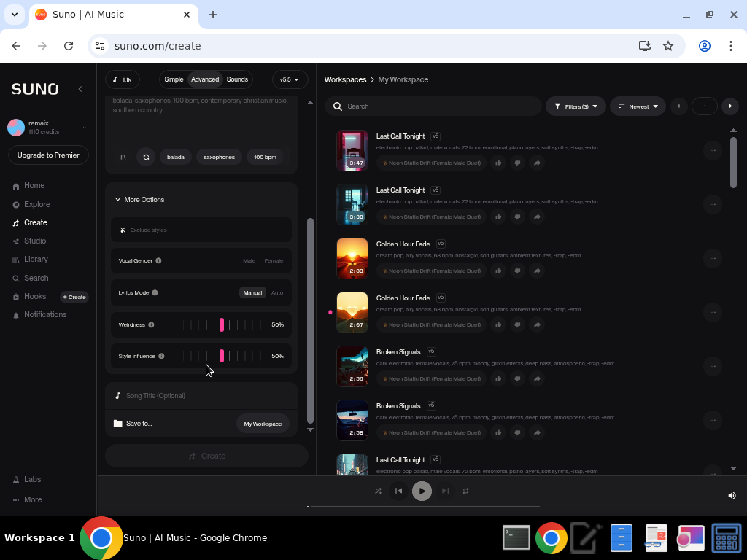Open the Newest sort dropdown
747x560 pixels.
pyautogui.click(x=638, y=106)
